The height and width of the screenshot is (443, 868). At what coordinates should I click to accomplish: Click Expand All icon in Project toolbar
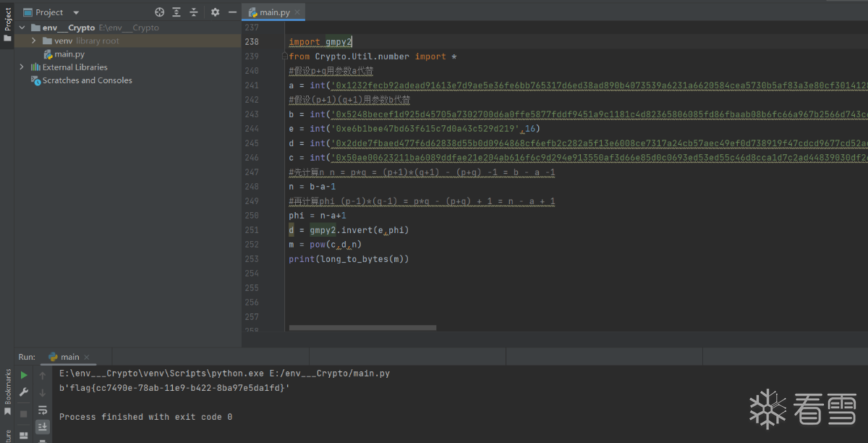(176, 12)
